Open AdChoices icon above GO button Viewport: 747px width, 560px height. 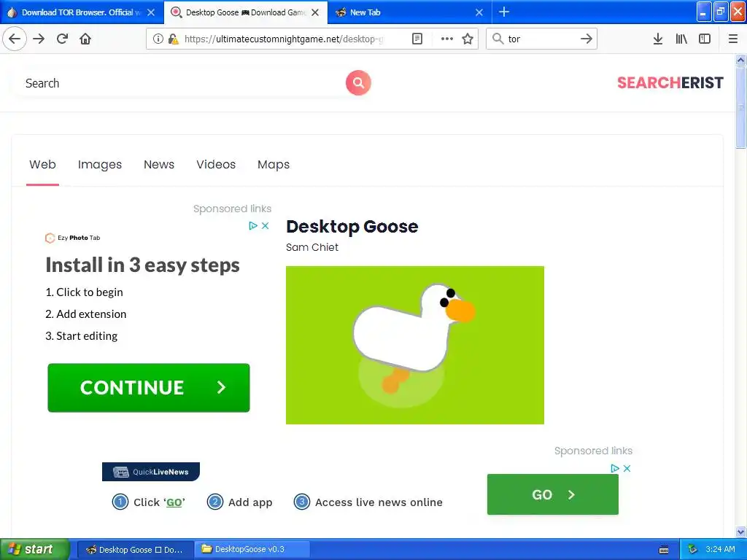[615, 468]
